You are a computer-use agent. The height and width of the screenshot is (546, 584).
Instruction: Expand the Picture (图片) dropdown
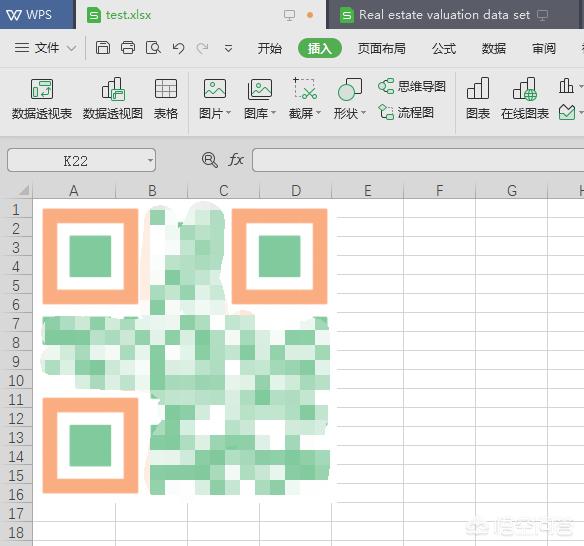[228, 113]
